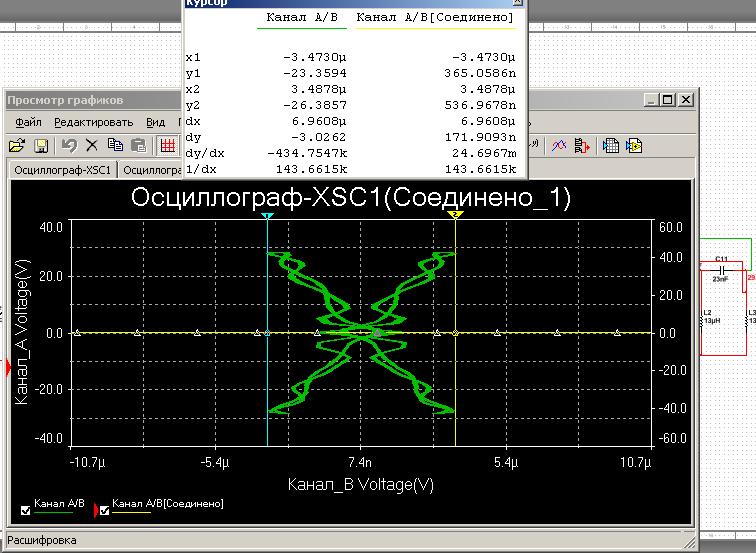Click the 60.0 right axis tick label
The height and width of the screenshot is (553, 756).
(671, 228)
